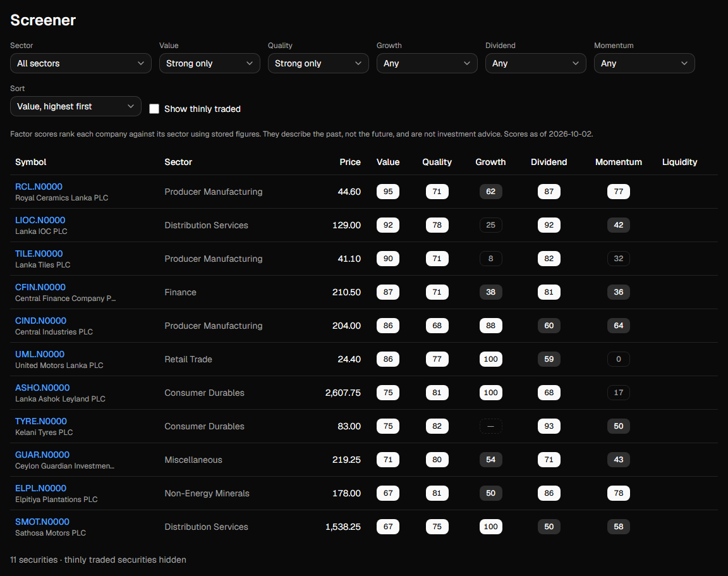The height and width of the screenshot is (576, 728).
Task: Click UML.N0000's Momentum score 0
Action: (619, 359)
